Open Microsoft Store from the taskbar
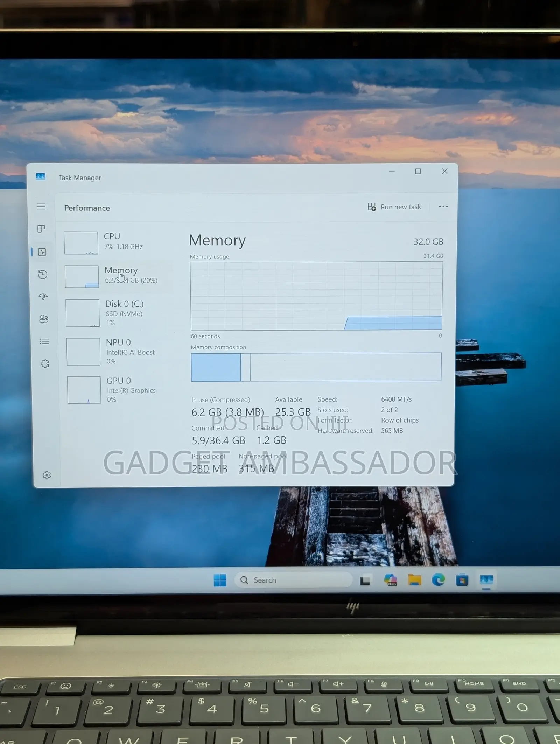This screenshot has height=744, width=560. 462,580
